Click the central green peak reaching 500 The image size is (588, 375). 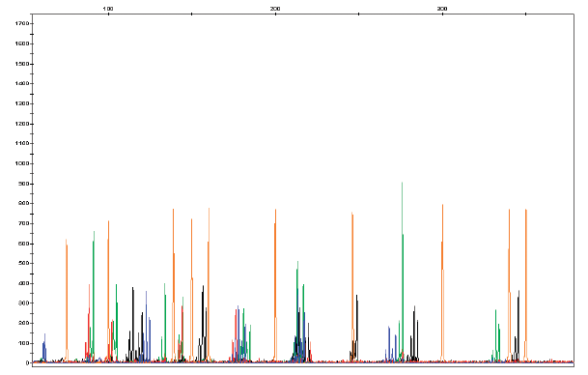(x=297, y=311)
